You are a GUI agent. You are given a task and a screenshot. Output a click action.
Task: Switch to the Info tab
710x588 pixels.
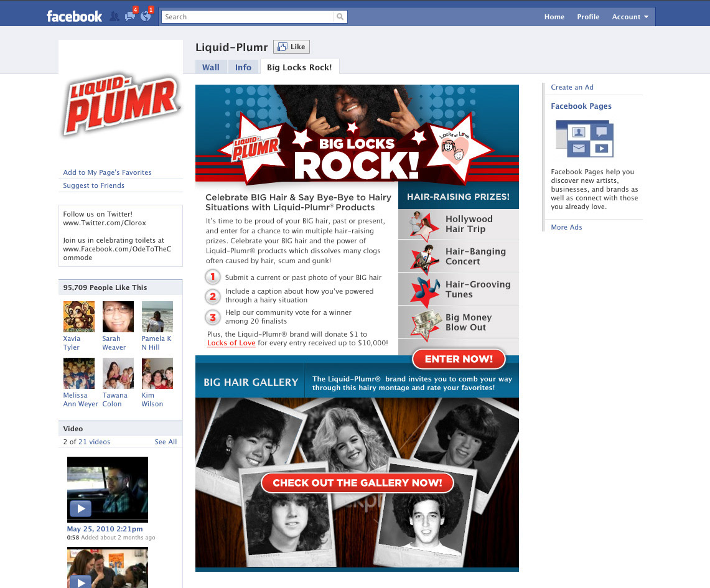243,67
